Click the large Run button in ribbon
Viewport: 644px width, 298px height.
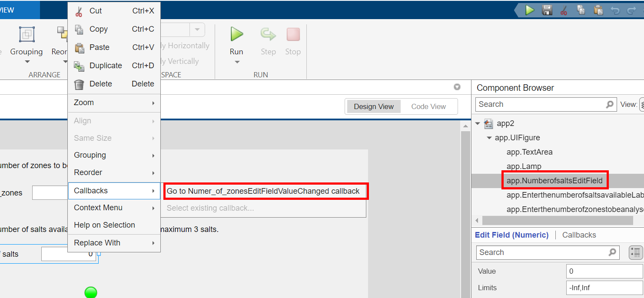click(236, 34)
